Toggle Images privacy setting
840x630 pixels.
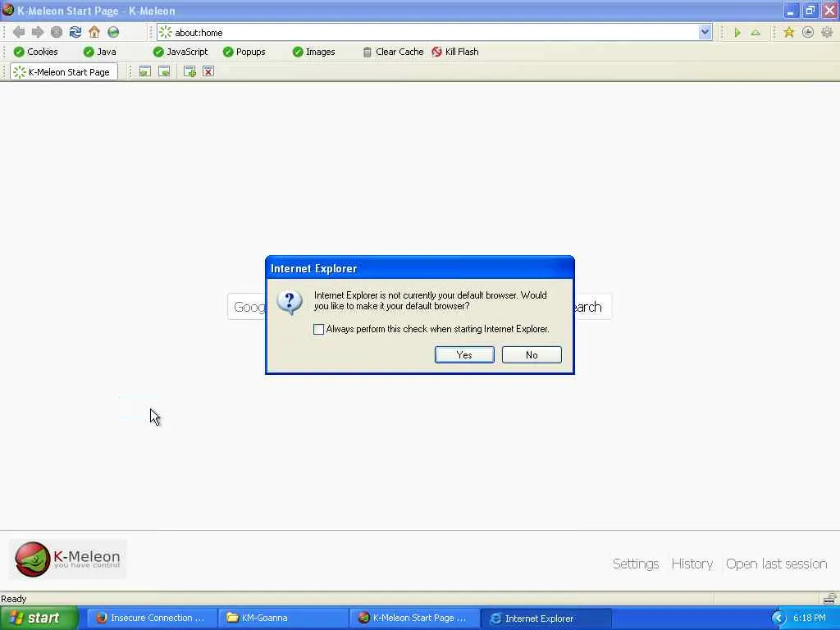313,52
